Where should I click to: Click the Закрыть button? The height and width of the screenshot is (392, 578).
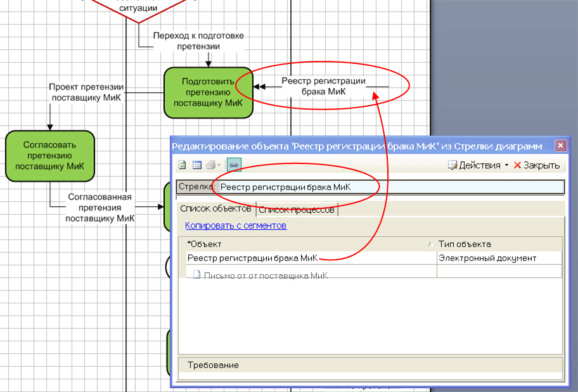pyautogui.click(x=536, y=165)
